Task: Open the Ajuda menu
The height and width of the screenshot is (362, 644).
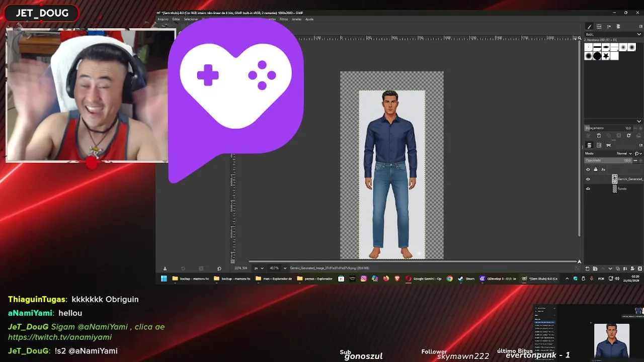Action: (x=309, y=19)
